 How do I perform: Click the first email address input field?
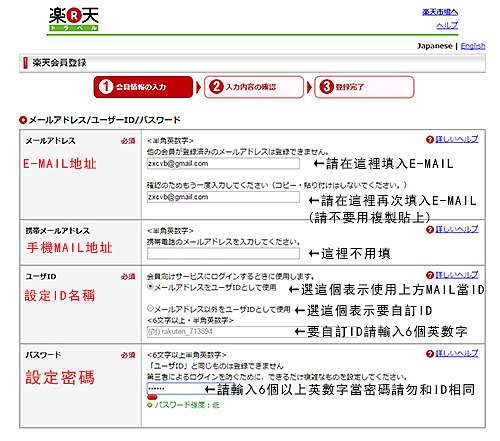pos(223,163)
